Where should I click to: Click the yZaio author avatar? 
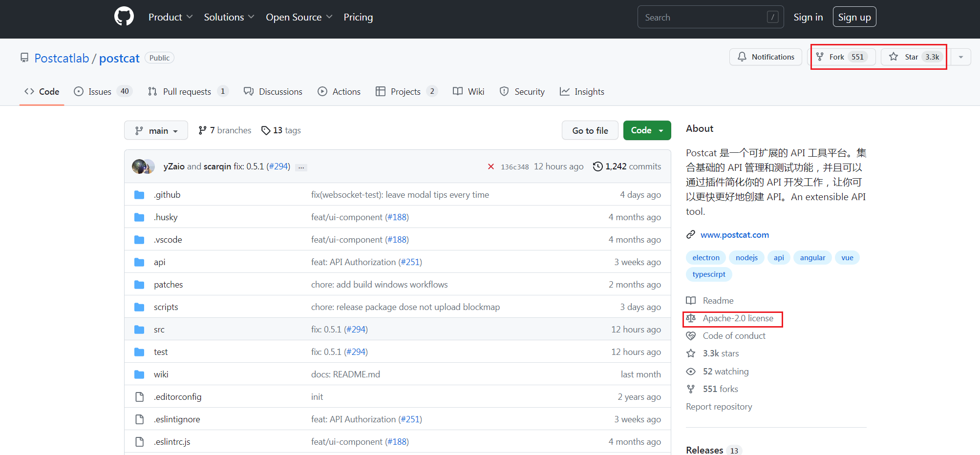click(x=139, y=166)
